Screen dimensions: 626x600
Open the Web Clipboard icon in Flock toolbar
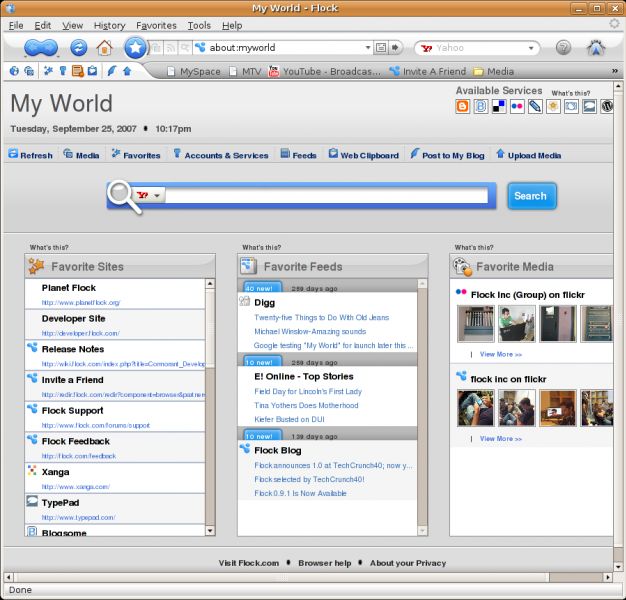(92, 71)
